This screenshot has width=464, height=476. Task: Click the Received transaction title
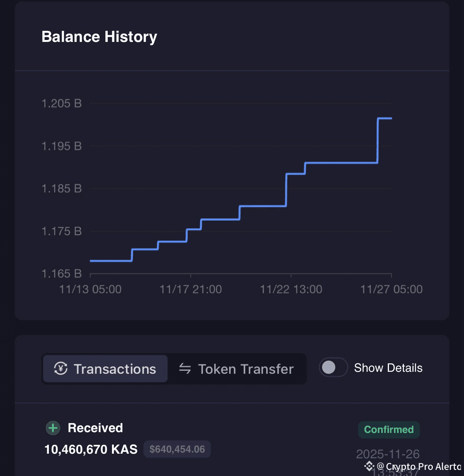pyautogui.click(x=95, y=428)
